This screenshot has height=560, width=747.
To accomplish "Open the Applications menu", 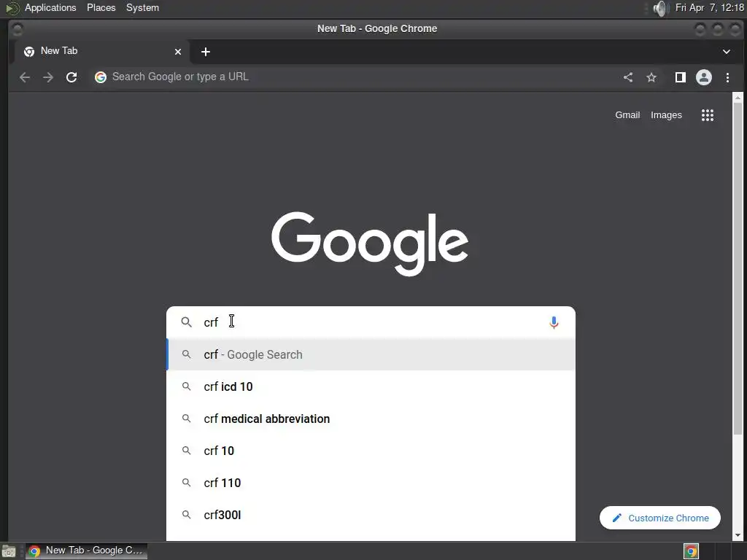I will point(50,7).
